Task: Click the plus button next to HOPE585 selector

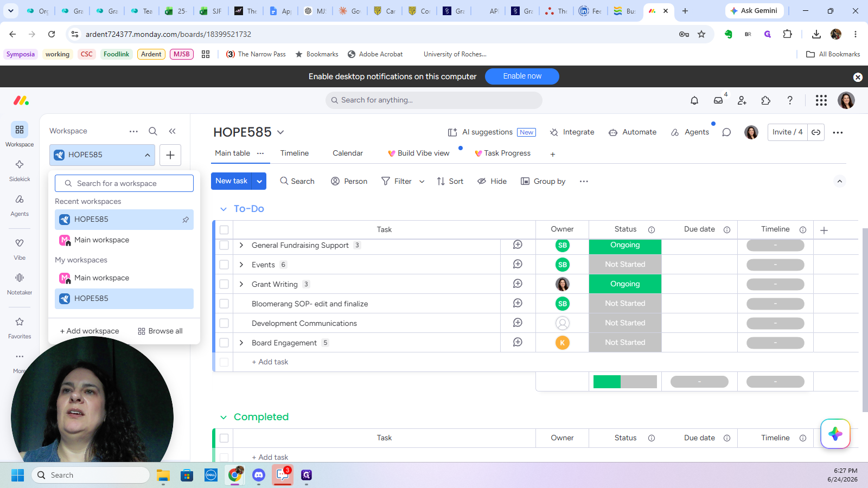Action: point(170,155)
